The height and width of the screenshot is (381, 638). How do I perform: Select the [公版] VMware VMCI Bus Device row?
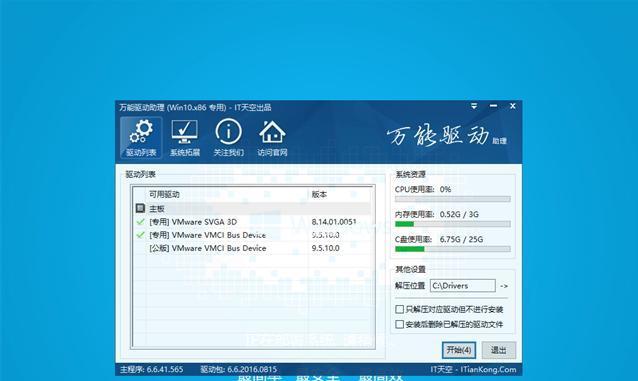[252, 248]
